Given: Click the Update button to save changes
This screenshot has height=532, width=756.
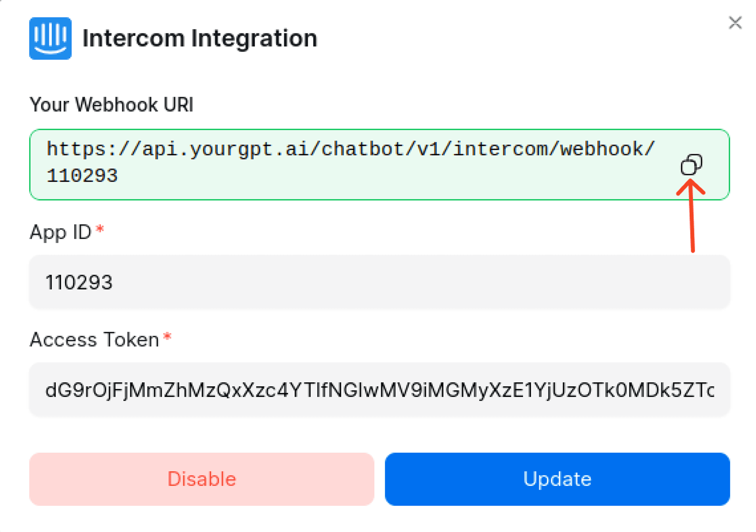Looking at the screenshot, I should 558,478.
